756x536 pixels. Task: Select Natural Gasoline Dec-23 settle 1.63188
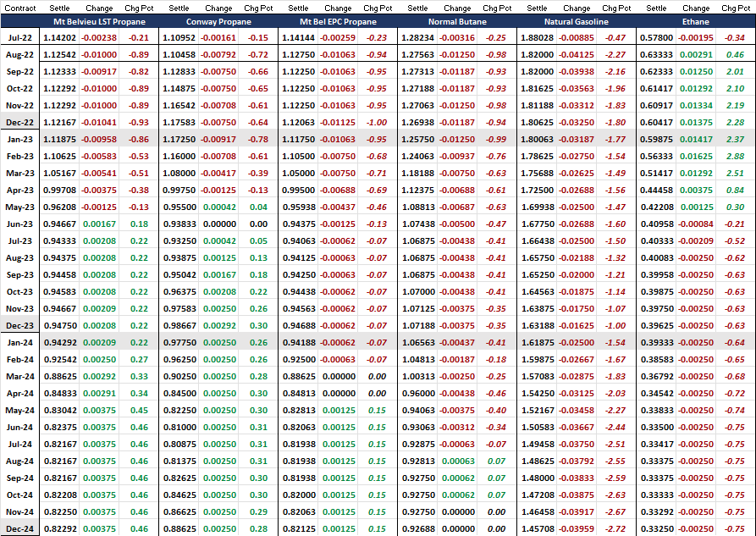pos(537,326)
